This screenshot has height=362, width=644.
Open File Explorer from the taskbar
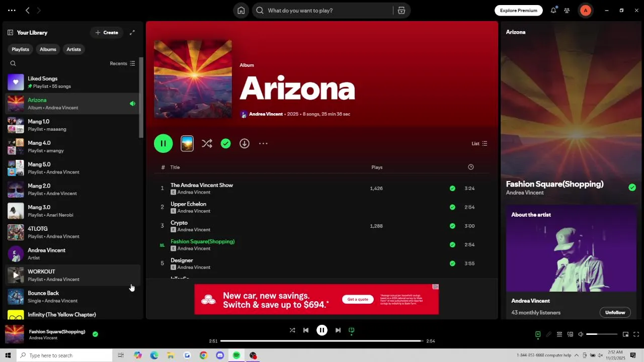[171, 355]
